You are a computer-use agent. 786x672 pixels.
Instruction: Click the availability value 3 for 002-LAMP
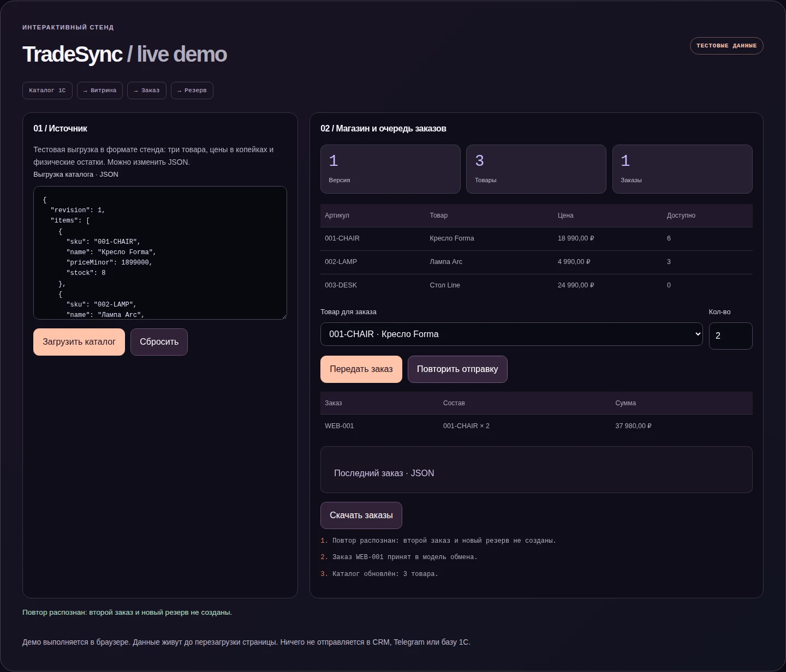pyautogui.click(x=669, y=262)
